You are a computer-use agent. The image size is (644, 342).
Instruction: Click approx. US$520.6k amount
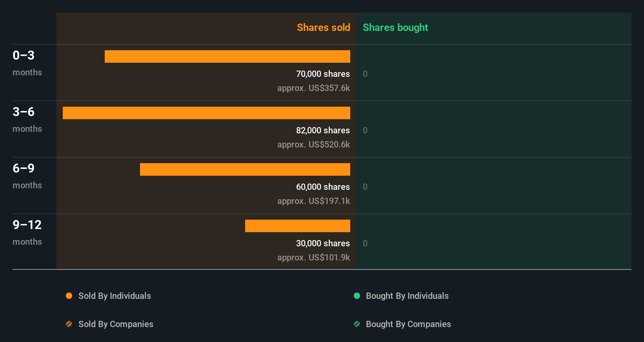(313, 144)
